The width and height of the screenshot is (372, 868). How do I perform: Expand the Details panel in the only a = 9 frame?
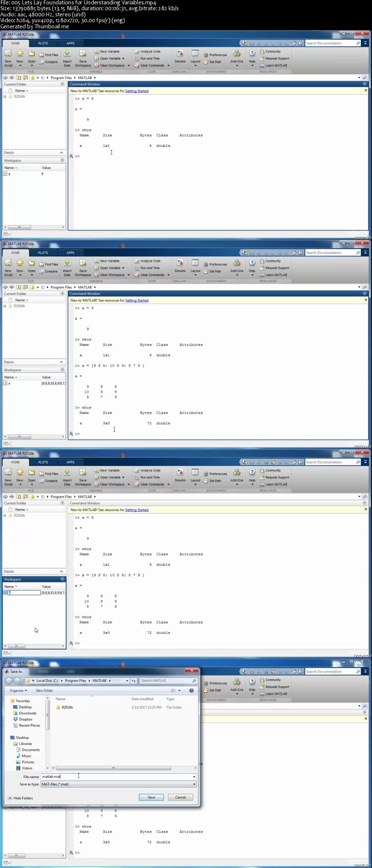pyautogui.click(x=61, y=152)
